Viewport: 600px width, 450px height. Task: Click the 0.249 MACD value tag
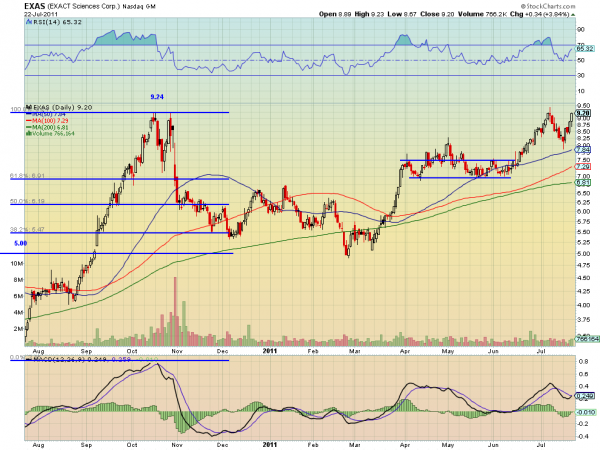(x=585, y=396)
